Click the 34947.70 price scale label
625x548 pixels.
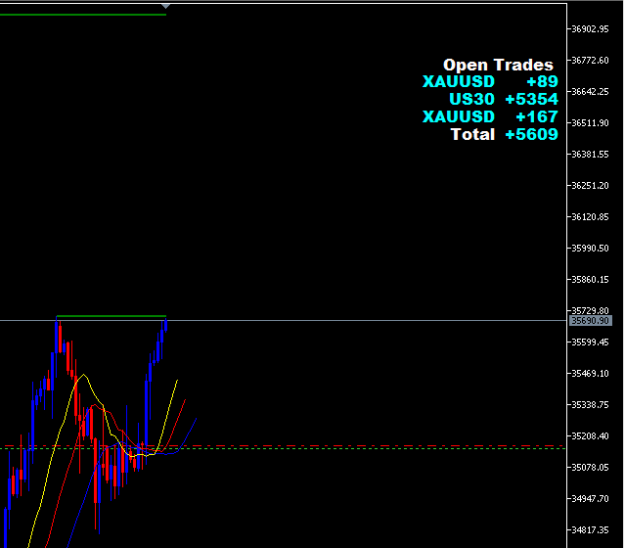(x=590, y=499)
